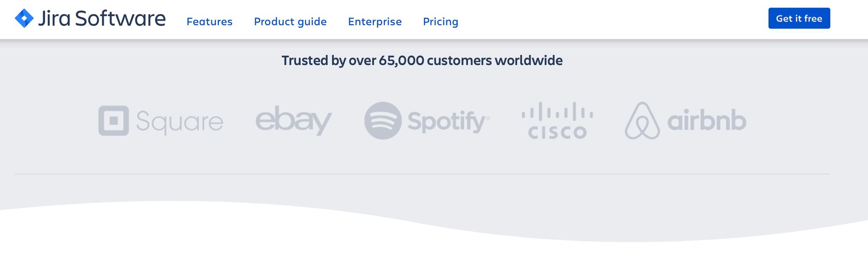This screenshot has width=868, height=267.
Task: Click the Get it free button
Action: click(799, 18)
